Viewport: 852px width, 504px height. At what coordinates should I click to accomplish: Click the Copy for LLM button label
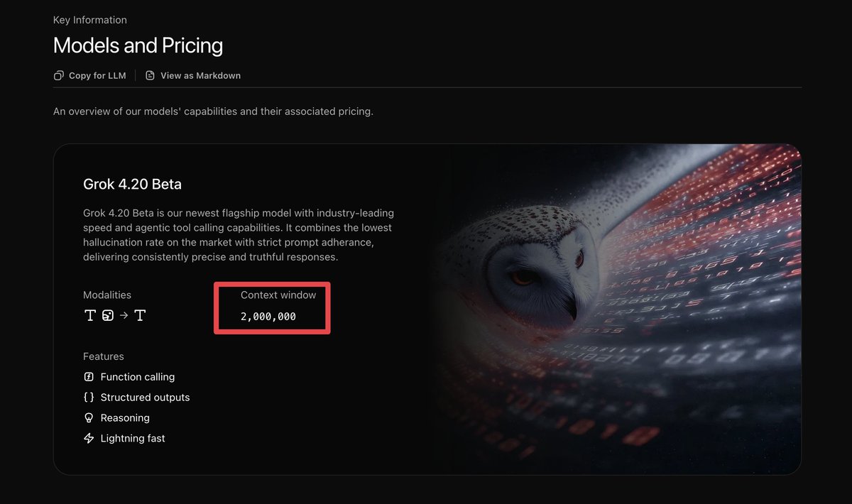tap(97, 75)
